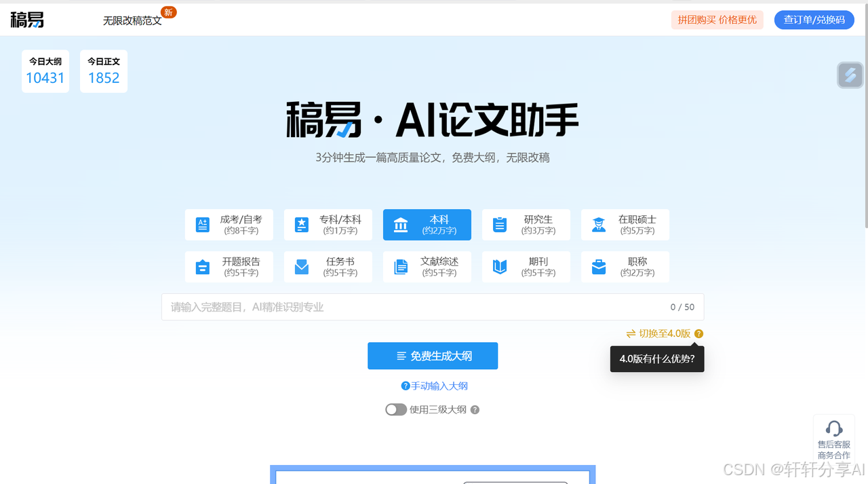
Task: Click the help icon beside 使用三级大纲
Action: tap(475, 410)
